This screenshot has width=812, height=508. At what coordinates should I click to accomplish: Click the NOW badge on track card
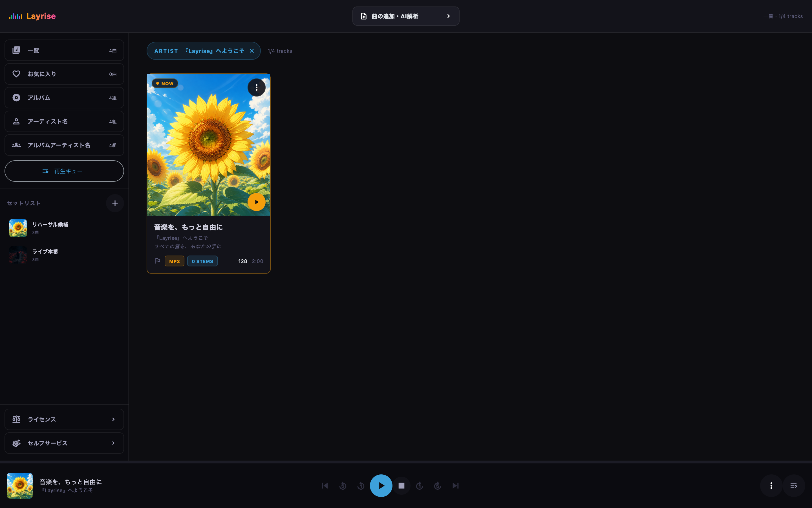[x=165, y=83]
